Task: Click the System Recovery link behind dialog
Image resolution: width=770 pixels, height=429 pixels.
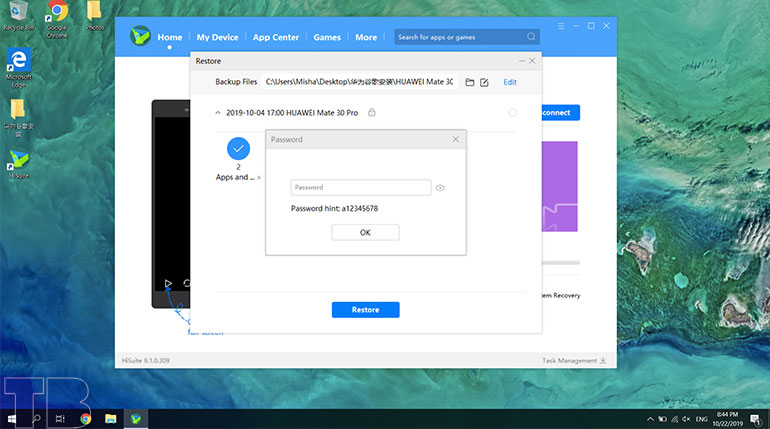Action: pyautogui.click(x=561, y=295)
